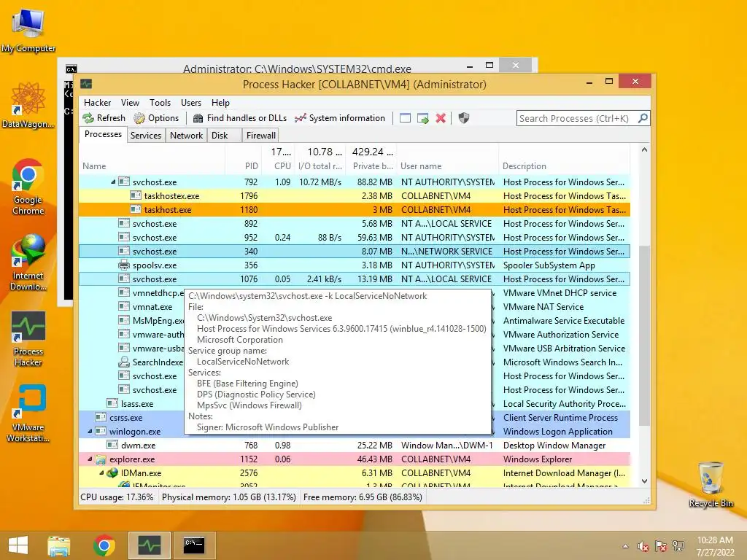Switch to cmd.exe taskbar button

[194, 545]
